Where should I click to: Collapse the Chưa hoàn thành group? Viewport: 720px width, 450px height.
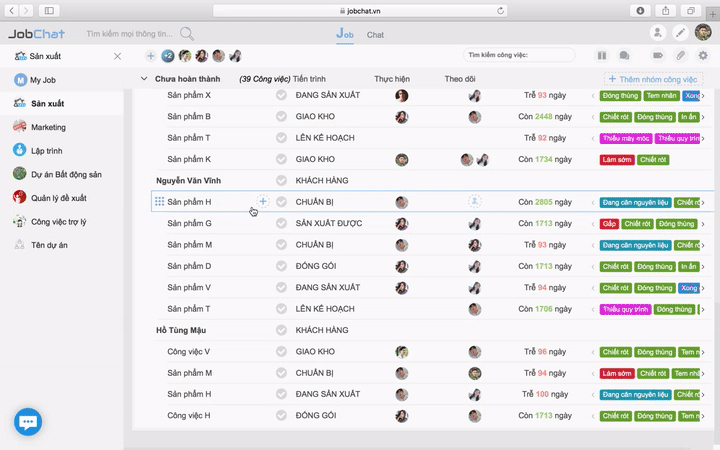tap(144, 79)
